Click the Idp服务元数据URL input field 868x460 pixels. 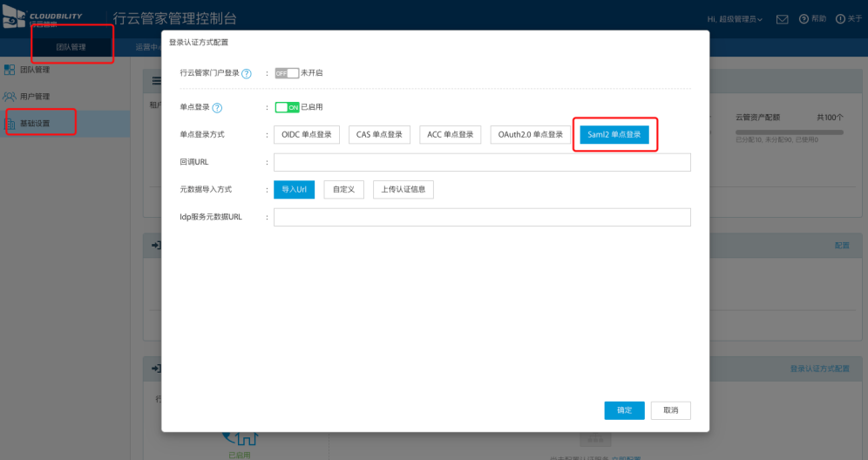pyautogui.click(x=482, y=217)
